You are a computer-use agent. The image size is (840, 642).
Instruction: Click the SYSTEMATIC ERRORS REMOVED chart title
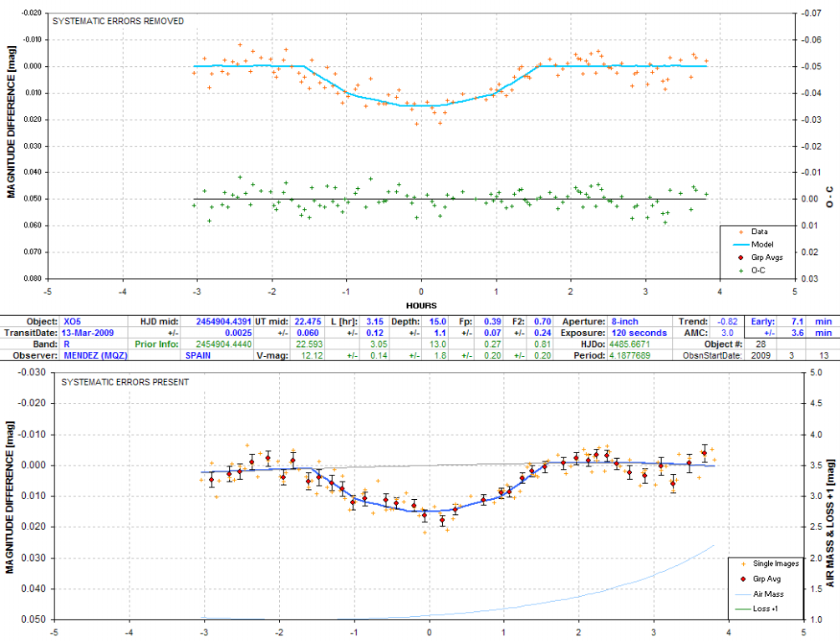118,21
